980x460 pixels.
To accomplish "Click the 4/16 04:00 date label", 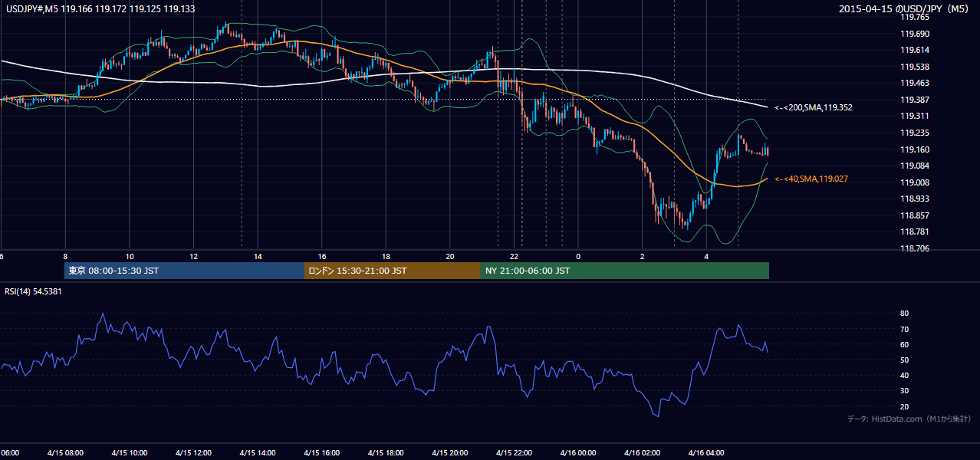I will (706, 453).
